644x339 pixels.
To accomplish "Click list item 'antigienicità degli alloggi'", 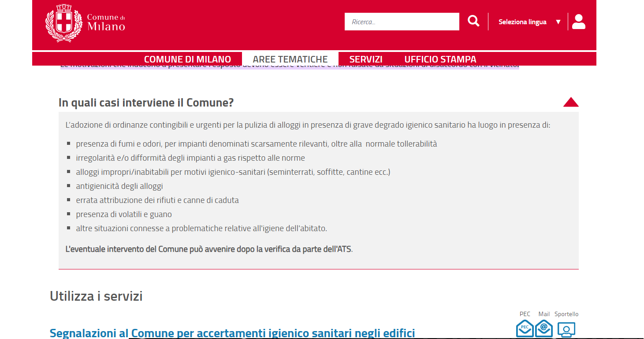I will 119,186.
